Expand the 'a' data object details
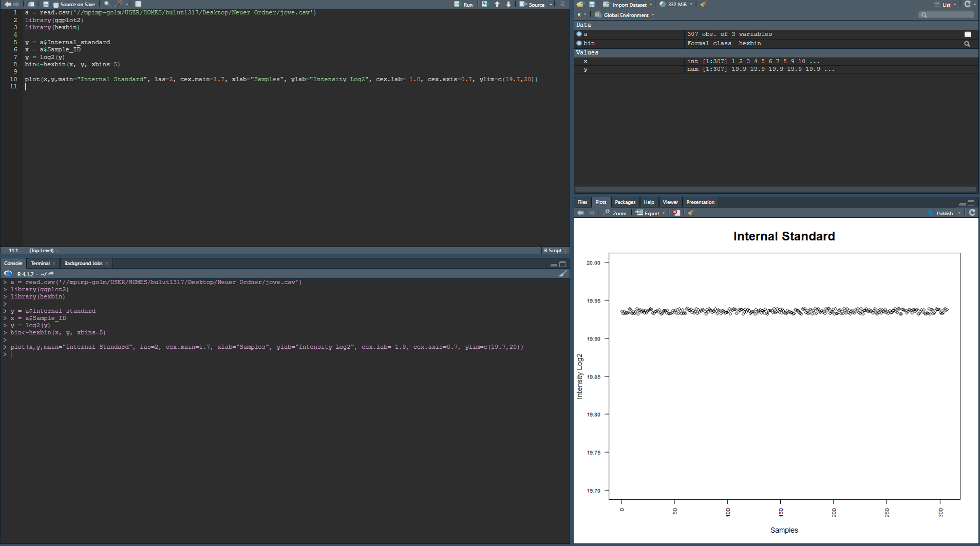Image resolution: width=980 pixels, height=546 pixels. pos(579,34)
